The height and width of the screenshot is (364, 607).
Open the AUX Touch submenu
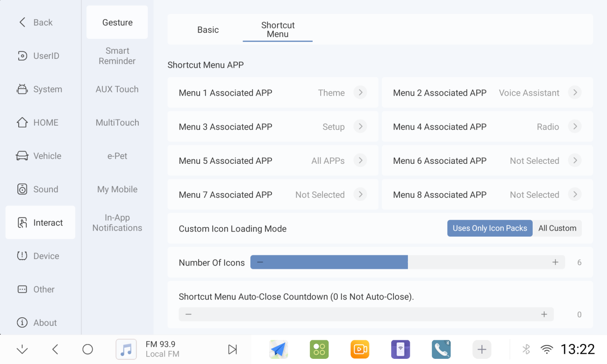pyautogui.click(x=117, y=89)
